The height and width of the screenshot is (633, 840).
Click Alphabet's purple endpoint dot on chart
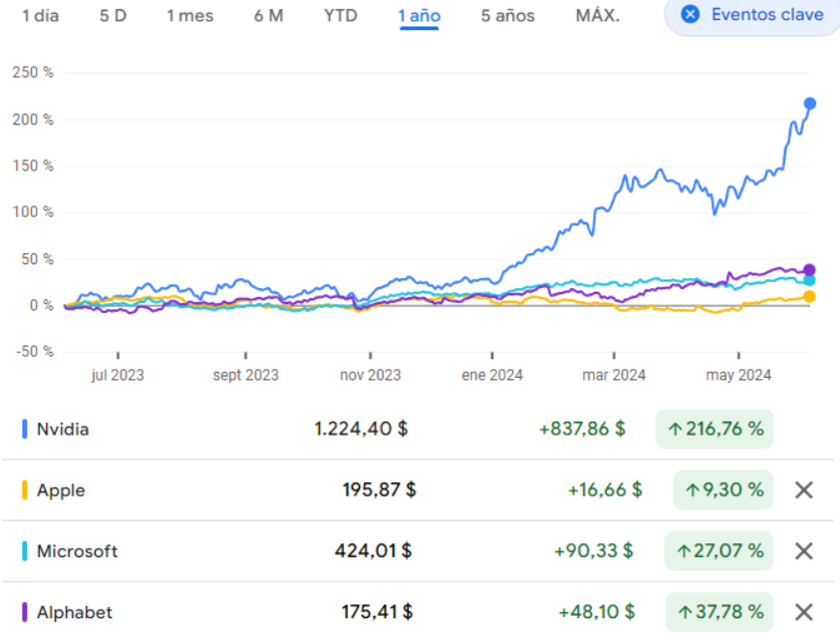coord(810,270)
